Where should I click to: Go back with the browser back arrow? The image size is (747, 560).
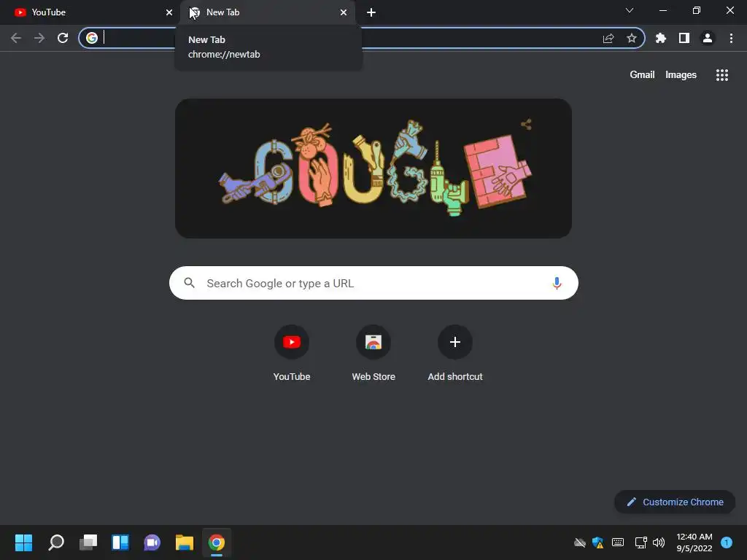click(x=16, y=38)
